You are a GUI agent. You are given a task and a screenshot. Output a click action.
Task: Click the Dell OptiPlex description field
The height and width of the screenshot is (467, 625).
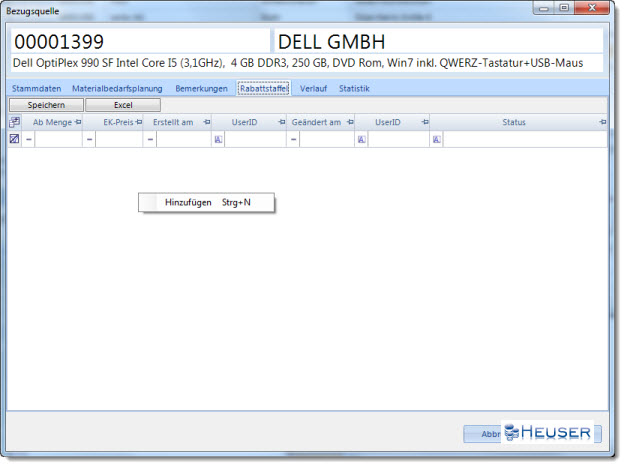[x=307, y=63]
